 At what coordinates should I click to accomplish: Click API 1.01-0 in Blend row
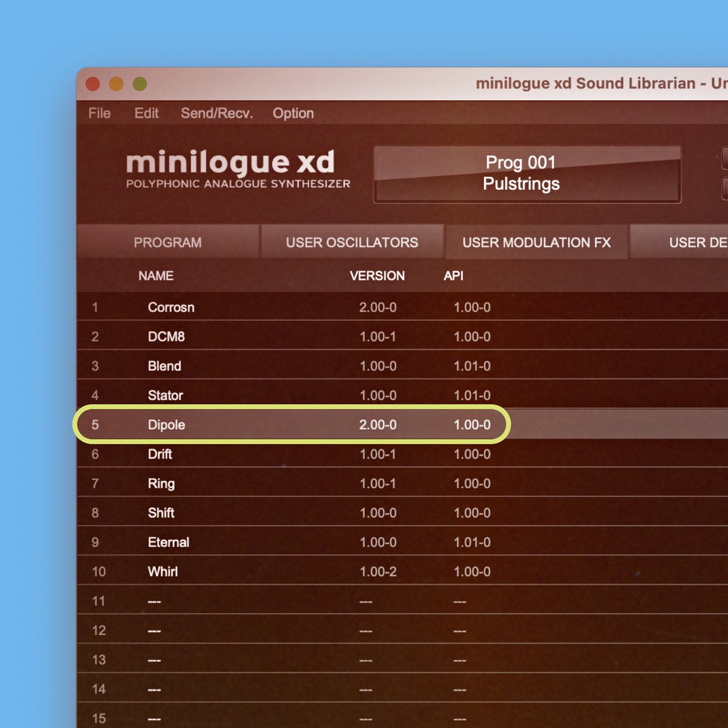click(x=472, y=366)
